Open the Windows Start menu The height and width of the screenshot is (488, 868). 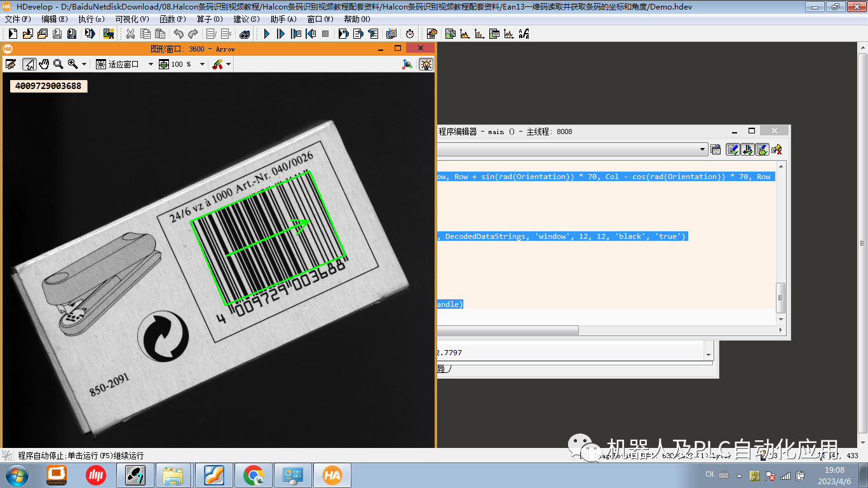(x=17, y=475)
